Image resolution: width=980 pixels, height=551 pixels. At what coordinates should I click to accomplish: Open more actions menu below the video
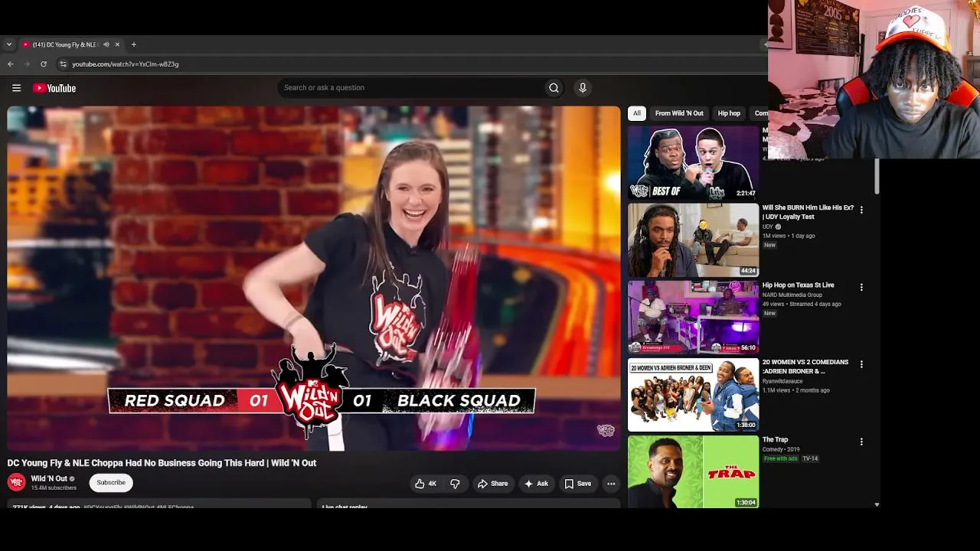(x=611, y=484)
